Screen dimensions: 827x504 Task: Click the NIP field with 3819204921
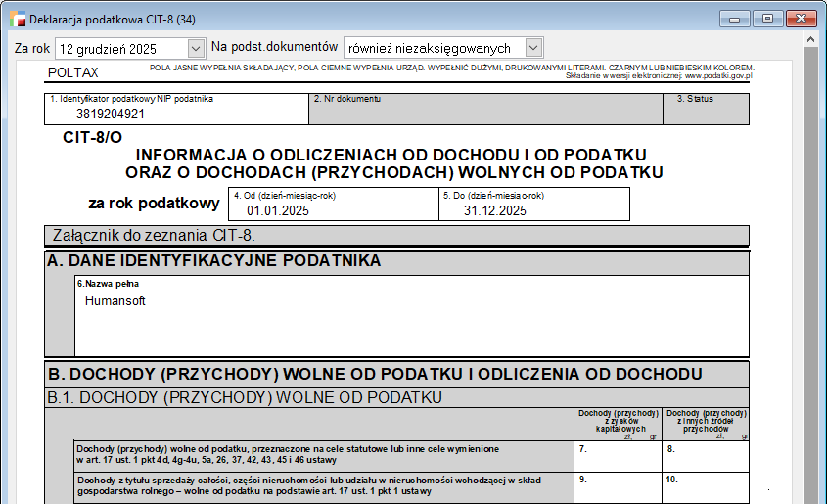[176, 109]
